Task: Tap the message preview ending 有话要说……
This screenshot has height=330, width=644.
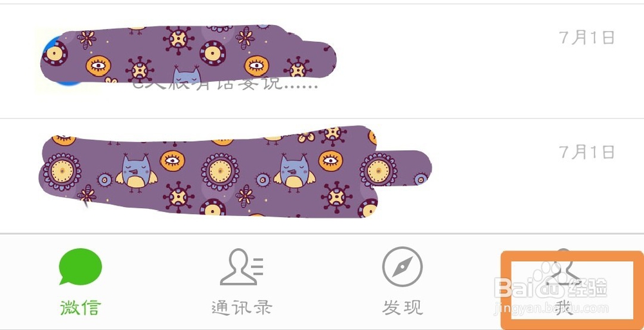Action: (225, 84)
